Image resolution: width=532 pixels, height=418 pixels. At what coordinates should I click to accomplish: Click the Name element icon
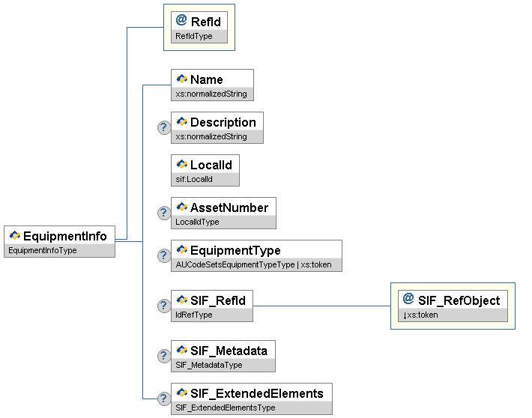point(181,79)
